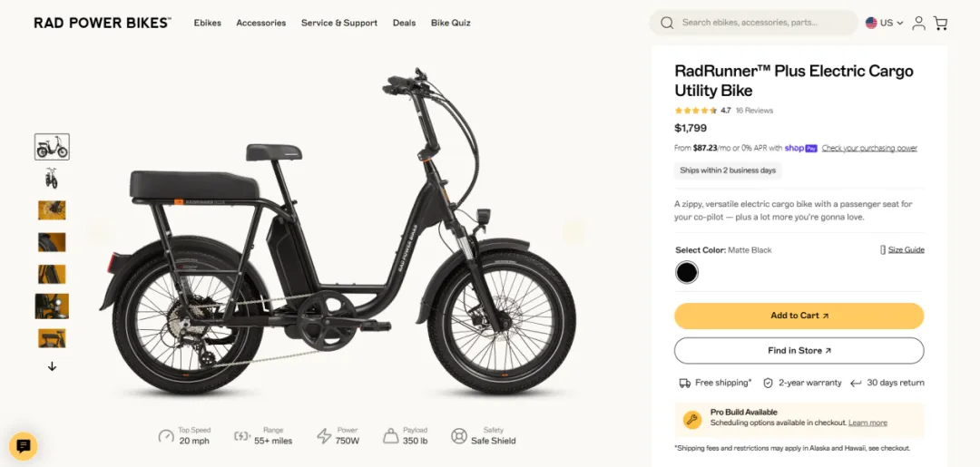Click the search input field
Image resolution: width=980 pixels, height=467 pixels.
click(762, 23)
